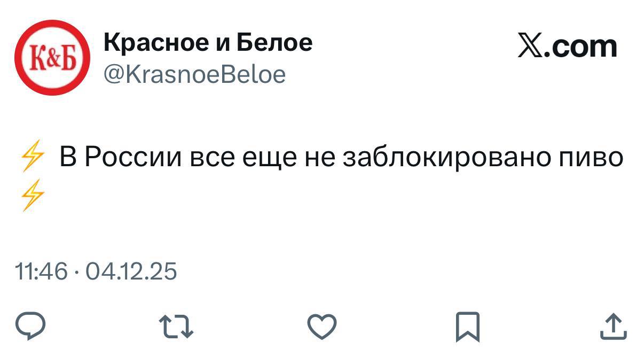Click the word "России" in the tweet
The width and height of the screenshot is (644, 357).
click(133, 158)
